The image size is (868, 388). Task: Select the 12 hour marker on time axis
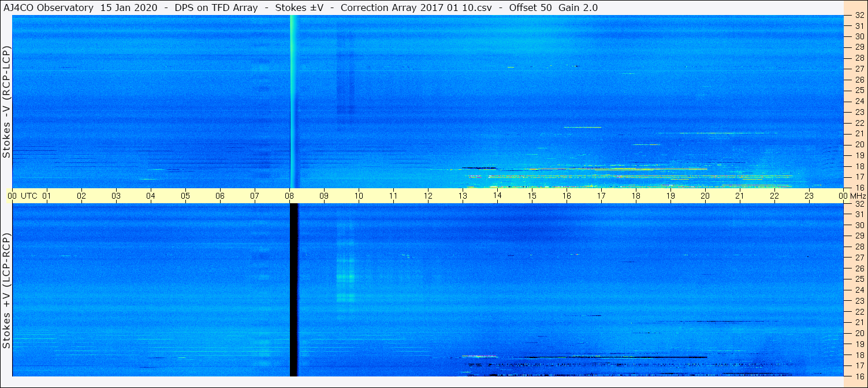point(428,196)
